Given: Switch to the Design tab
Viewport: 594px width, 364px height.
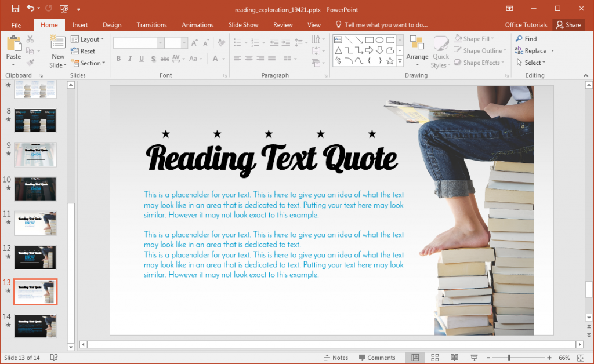Looking at the screenshot, I should tap(112, 24).
